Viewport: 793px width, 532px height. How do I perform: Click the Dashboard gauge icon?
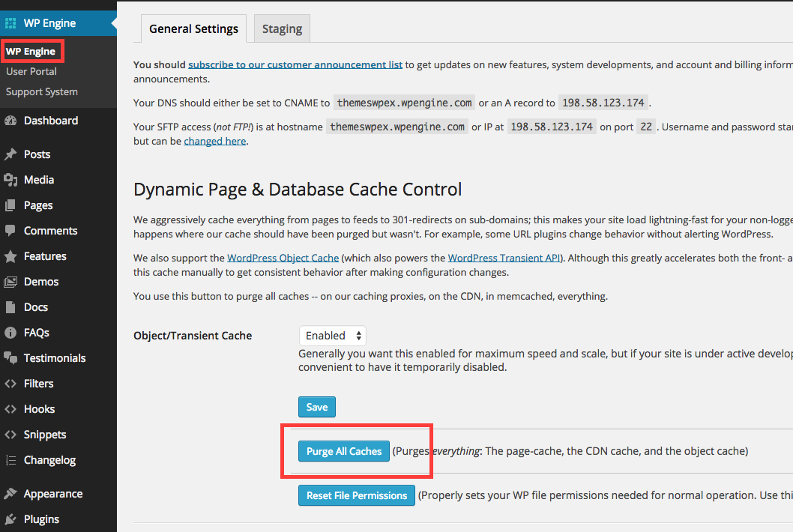[10, 121]
